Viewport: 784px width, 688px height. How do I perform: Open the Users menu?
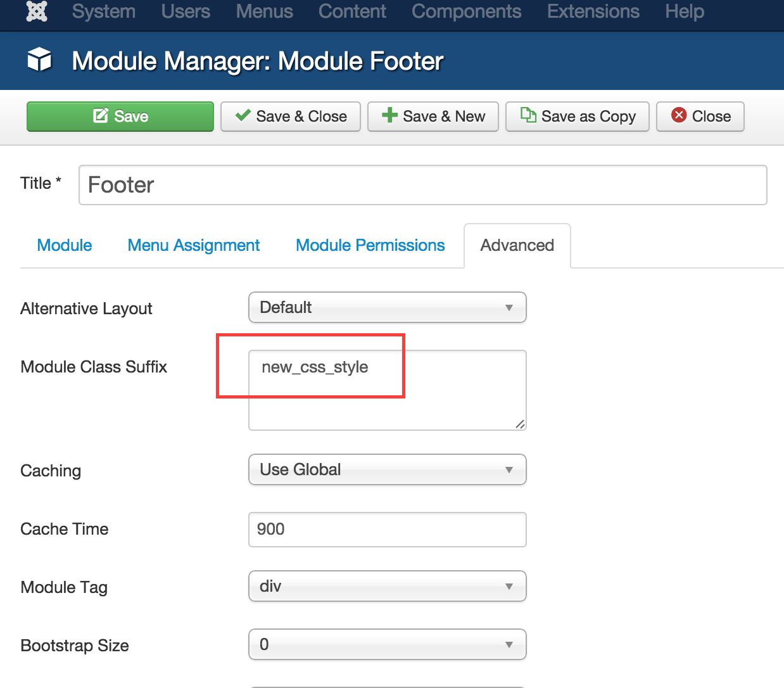[x=186, y=11]
